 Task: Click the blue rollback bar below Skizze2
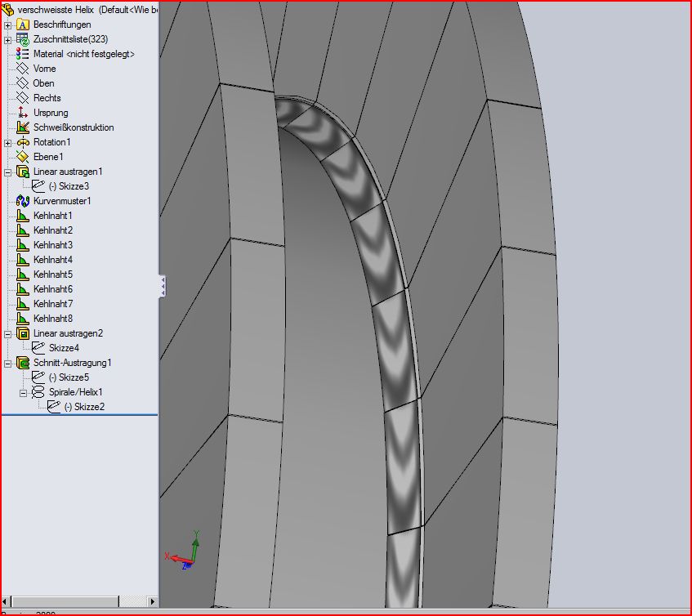point(79,415)
